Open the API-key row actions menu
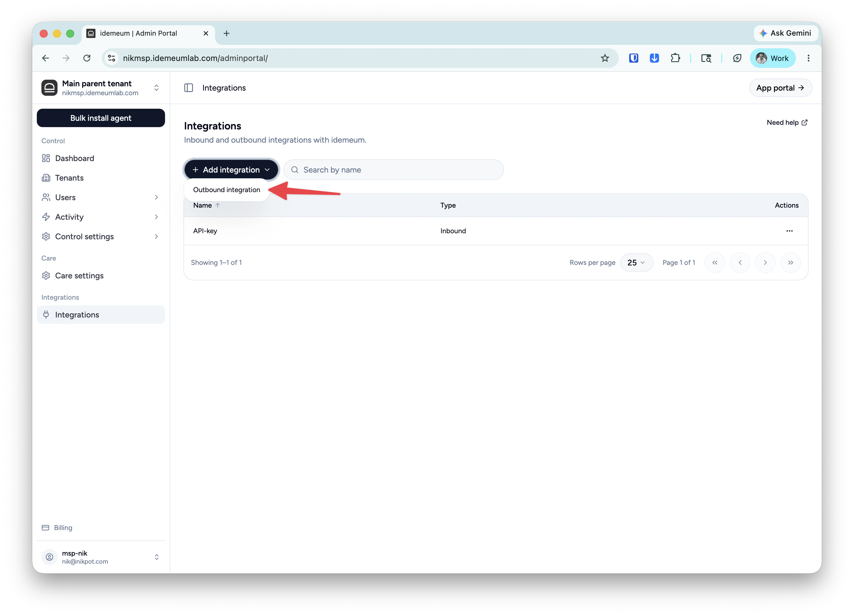Viewport: 854px width, 616px height. pos(789,231)
